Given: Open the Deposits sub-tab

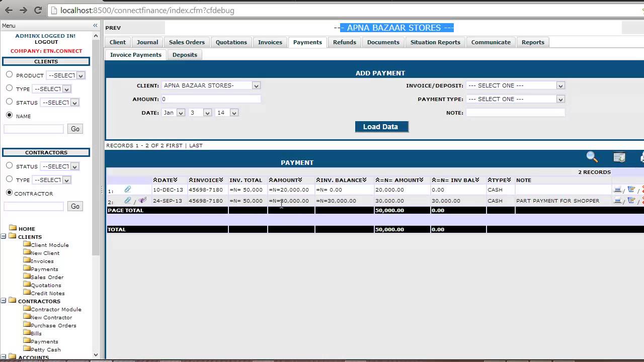Looking at the screenshot, I should [185, 55].
